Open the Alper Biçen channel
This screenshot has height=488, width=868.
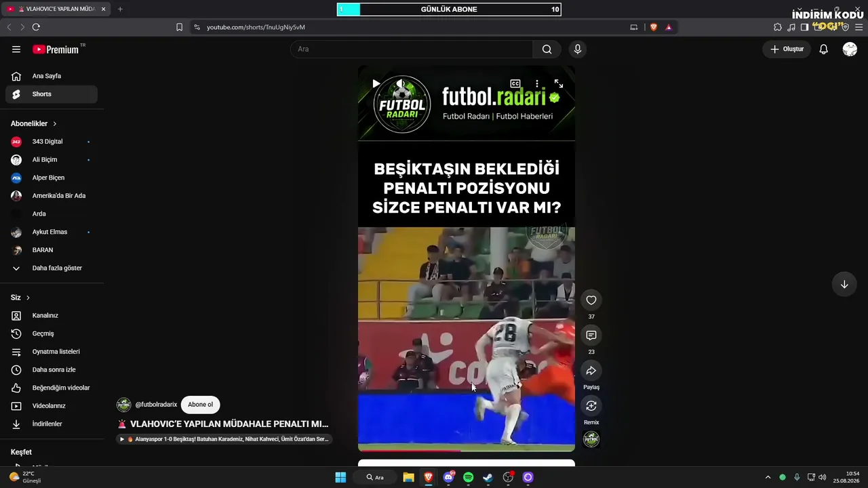pyautogui.click(x=52, y=178)
